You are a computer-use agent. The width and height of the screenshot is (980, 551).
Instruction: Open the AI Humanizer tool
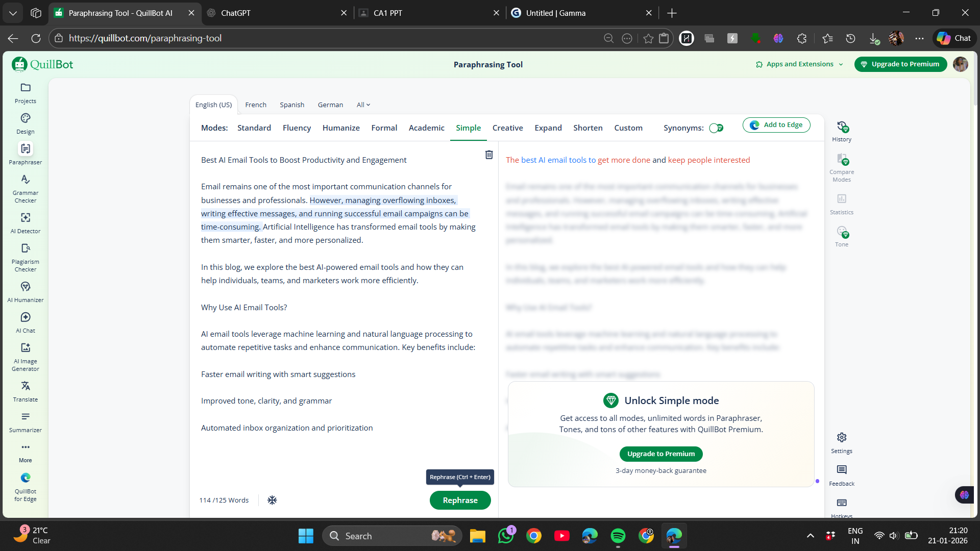pos(26,292)
